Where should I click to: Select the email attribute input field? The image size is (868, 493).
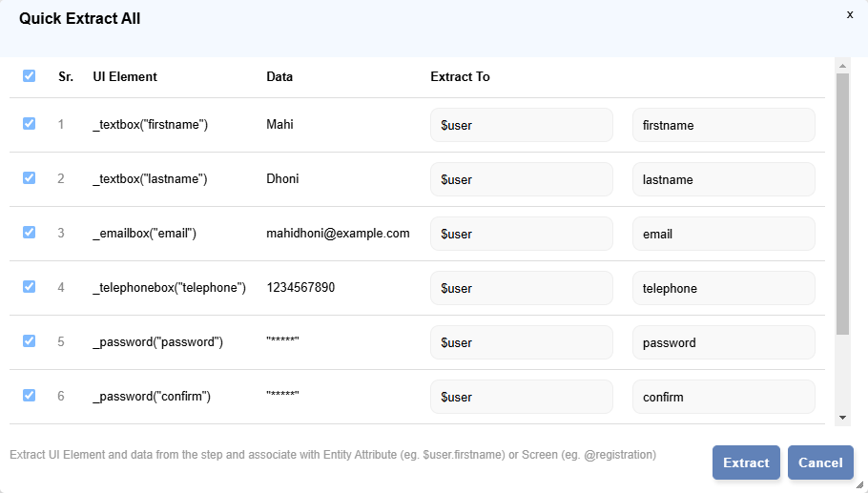point(723,234)
